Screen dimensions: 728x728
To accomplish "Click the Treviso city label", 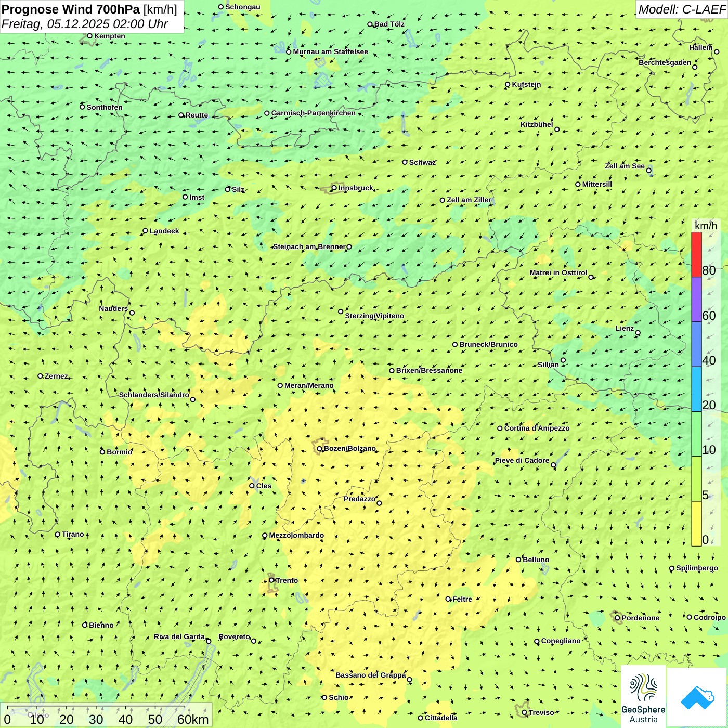I will pyautogui.click(x=541, y=712).
